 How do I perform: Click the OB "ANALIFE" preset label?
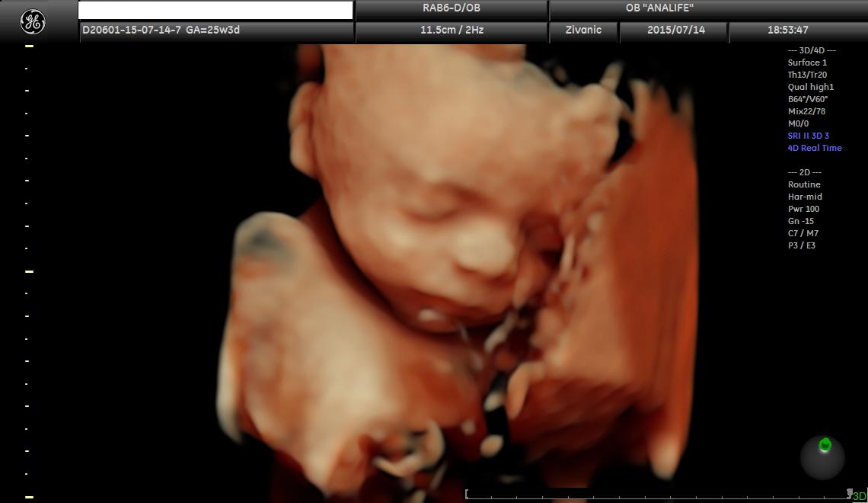pyautogui.click(x=659, y=8)
